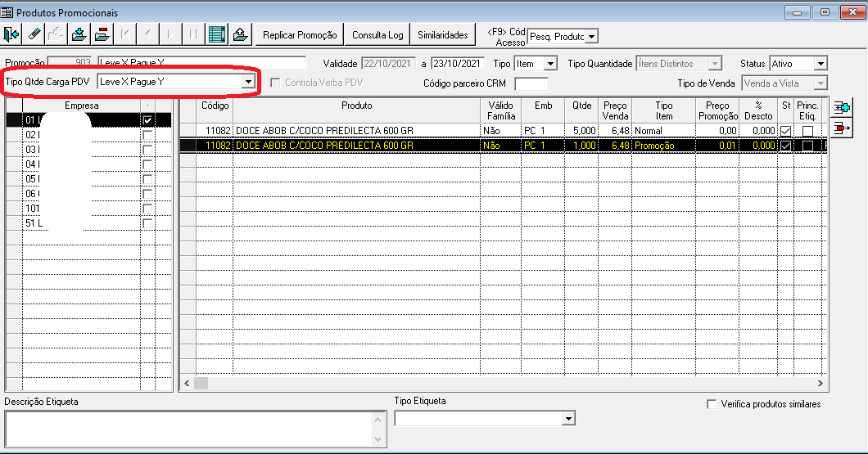Click the delete record folder icon

pos(102,34)
